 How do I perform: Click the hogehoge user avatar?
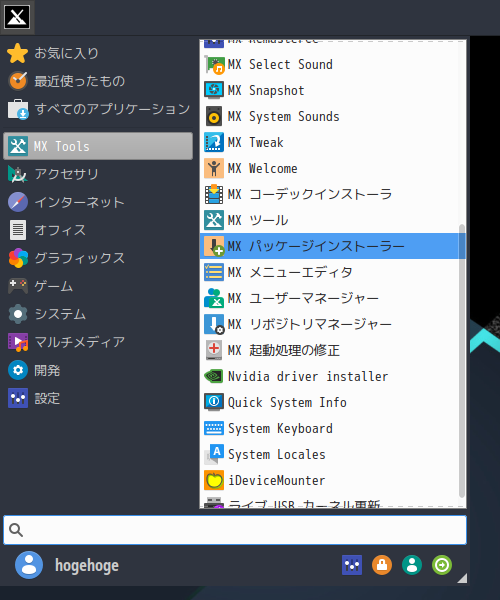tap(29, 565)
